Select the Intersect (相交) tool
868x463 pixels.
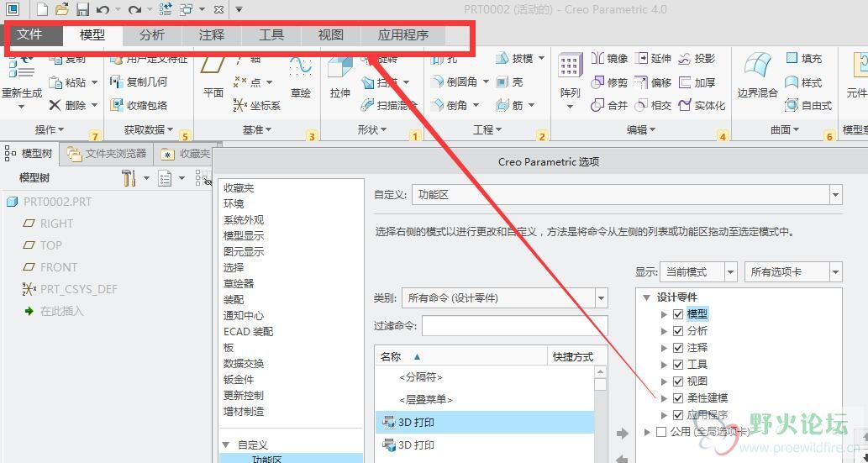(653, 105)
